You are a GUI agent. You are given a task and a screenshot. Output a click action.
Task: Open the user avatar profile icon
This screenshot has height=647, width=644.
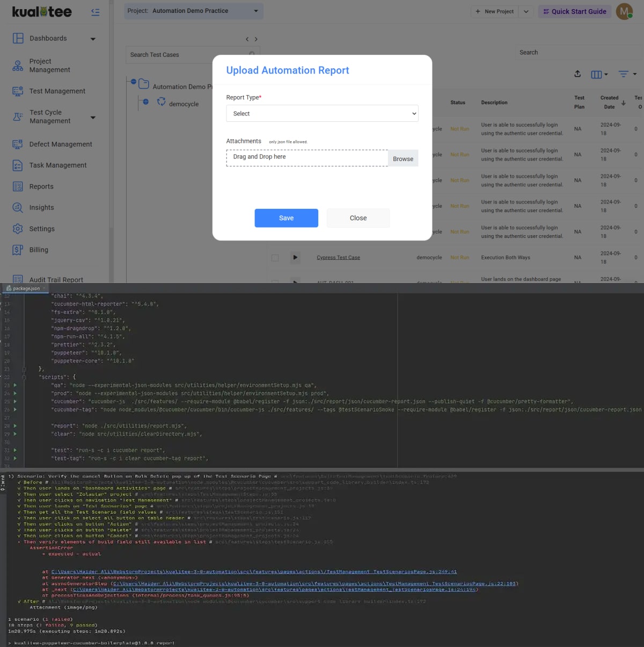624,11
